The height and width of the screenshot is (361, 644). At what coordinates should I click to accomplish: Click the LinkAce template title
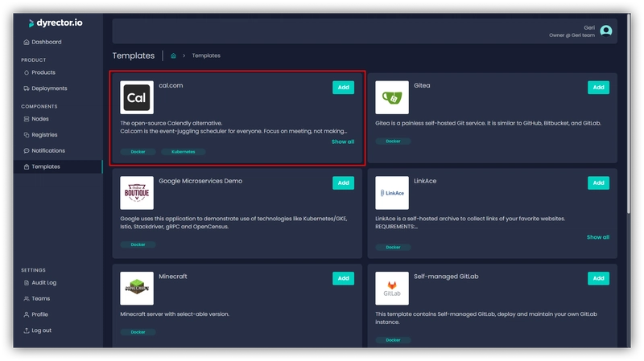click(425, 181)
